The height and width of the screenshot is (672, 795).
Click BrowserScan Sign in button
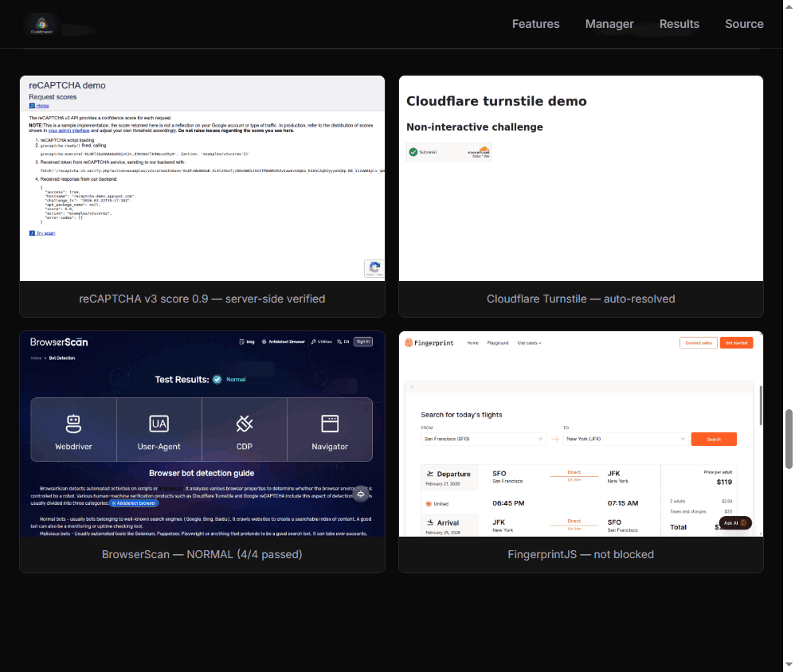pos(363,342)
